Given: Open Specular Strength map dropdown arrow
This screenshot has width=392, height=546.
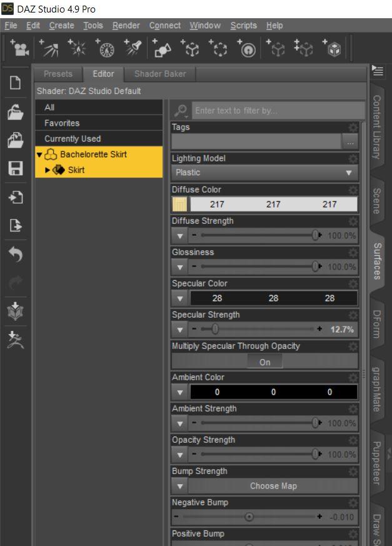Looking at the screenshot, I should point(180,330).
